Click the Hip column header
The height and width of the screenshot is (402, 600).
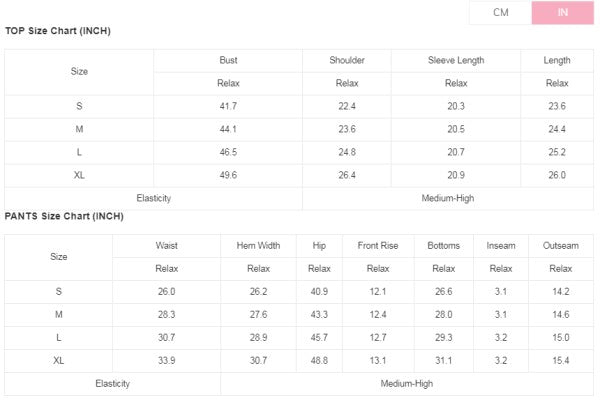319,245
